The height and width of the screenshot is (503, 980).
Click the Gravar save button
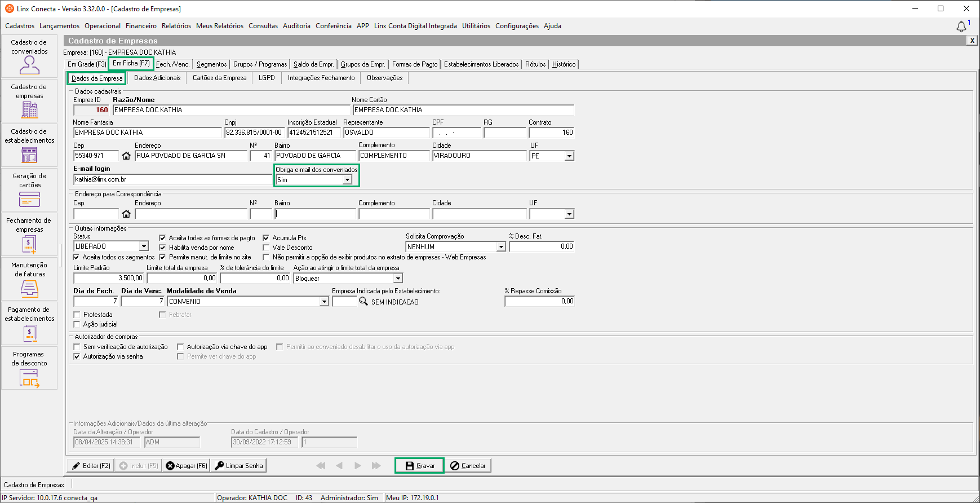[420, 466]
